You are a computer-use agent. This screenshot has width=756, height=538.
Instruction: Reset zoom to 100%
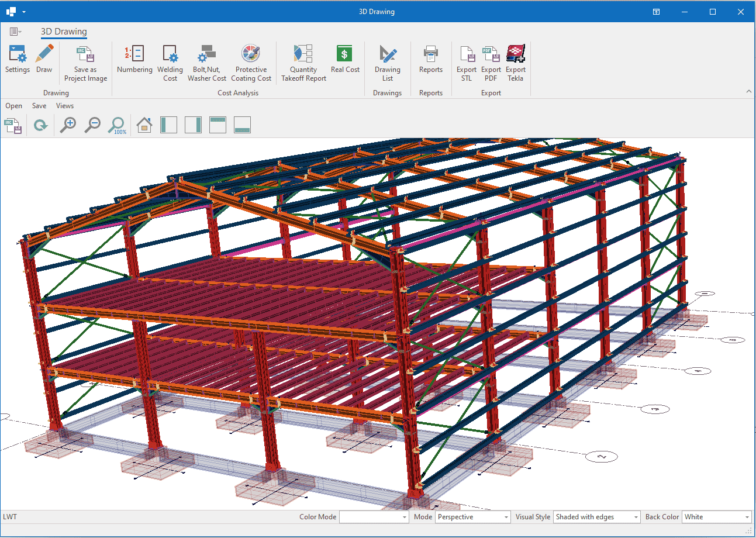(118, 125)
